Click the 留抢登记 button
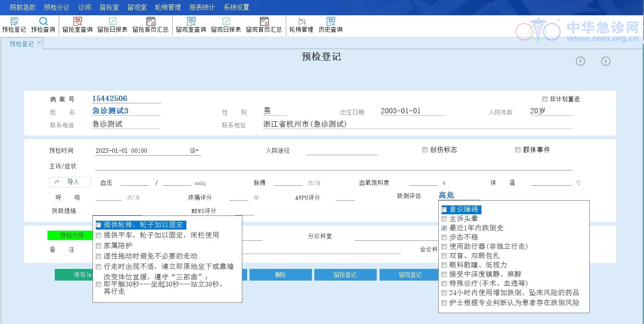Image resolution: width=644 pixels, height=324 pixels. [345, 275]
